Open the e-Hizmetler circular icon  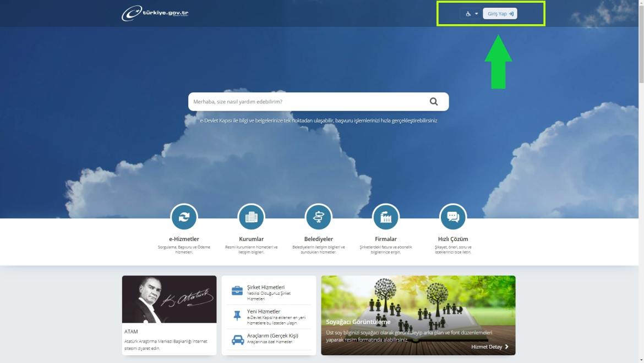pos(184,217)
